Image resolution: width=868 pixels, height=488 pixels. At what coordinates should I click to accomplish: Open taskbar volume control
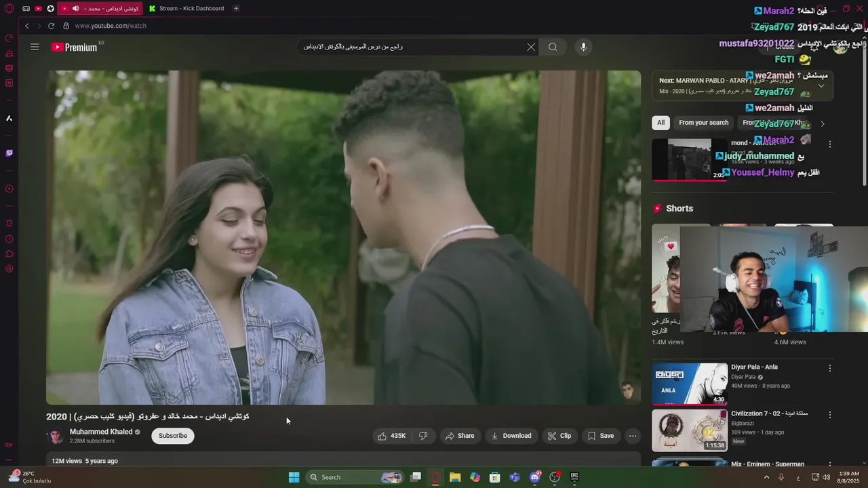827,477
